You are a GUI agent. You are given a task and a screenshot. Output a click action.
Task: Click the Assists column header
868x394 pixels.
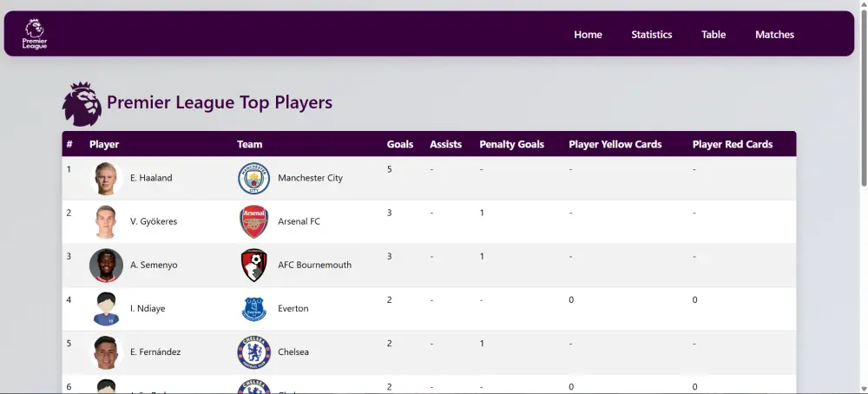point(445,144)
